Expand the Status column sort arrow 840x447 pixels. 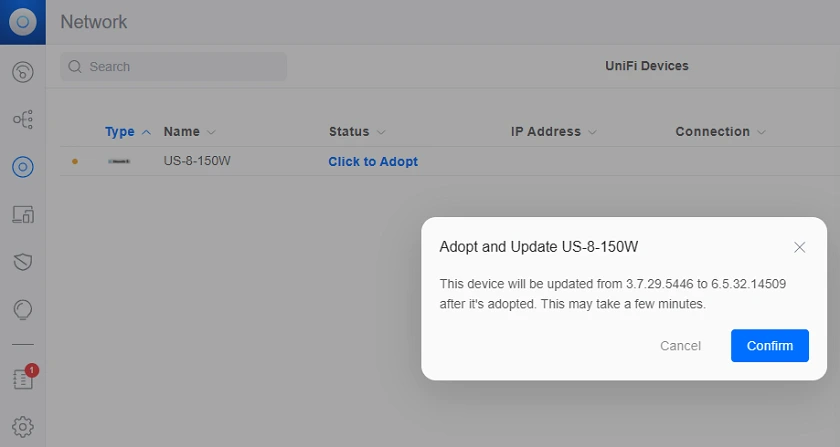[381, 132]
